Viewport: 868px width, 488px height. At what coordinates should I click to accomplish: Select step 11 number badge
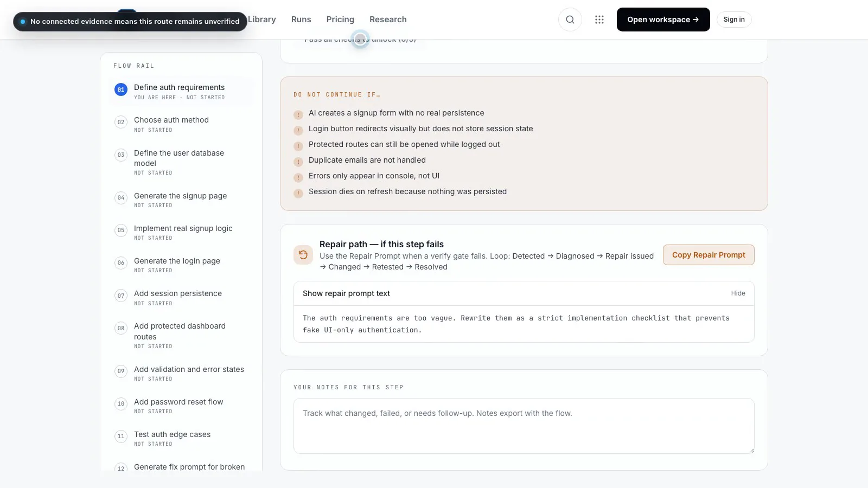[x=121, y=436]
